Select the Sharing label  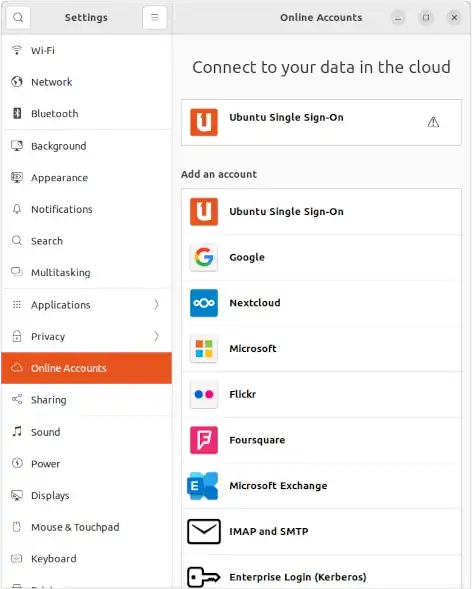[48, 400]
